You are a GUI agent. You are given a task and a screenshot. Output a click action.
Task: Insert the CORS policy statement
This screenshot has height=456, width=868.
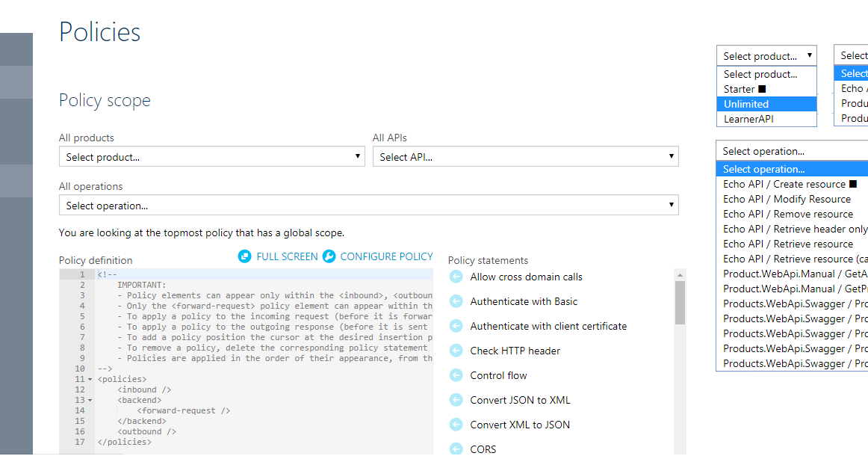[482, 449]
